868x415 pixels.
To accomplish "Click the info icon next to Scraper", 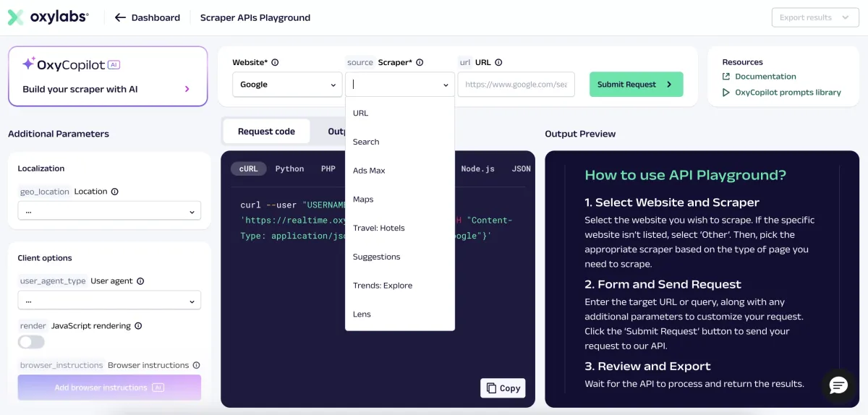I will coord(420,62).
